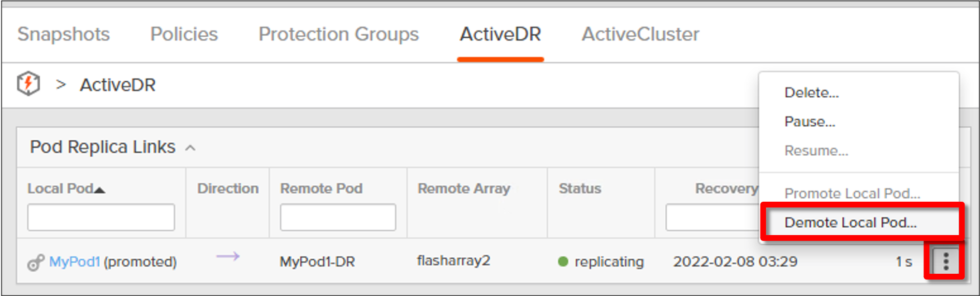Select Demote Local Pod... menu entry
This screenshot has height=296, width=980.
[850, 222]
